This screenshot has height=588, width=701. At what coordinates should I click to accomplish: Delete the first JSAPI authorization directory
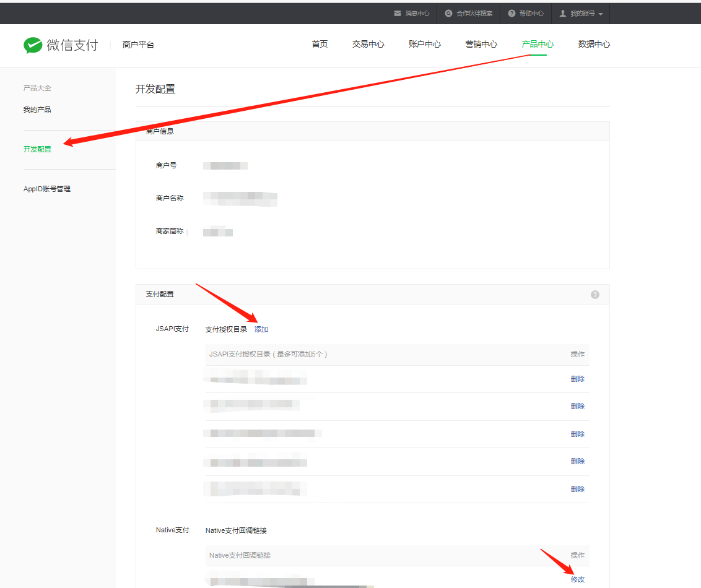click(578, 379)
